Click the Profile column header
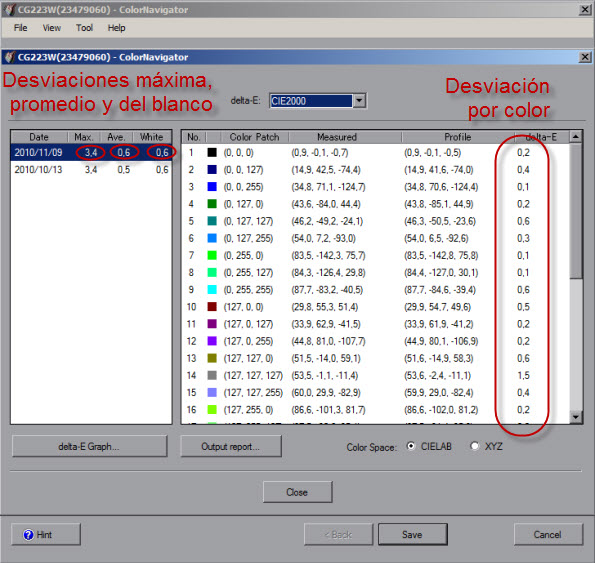595x563 pixels. point(458,137)
